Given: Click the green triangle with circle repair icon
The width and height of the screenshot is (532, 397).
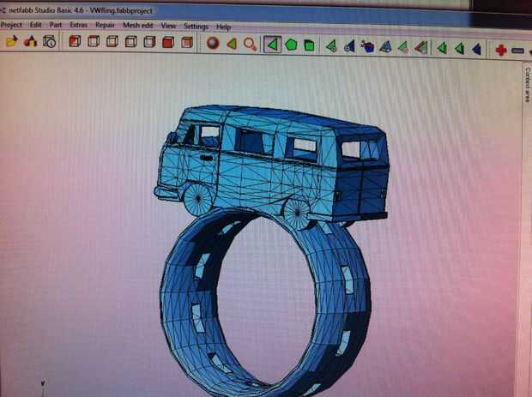Looking at the screenshot, I should tap(331, 46).
